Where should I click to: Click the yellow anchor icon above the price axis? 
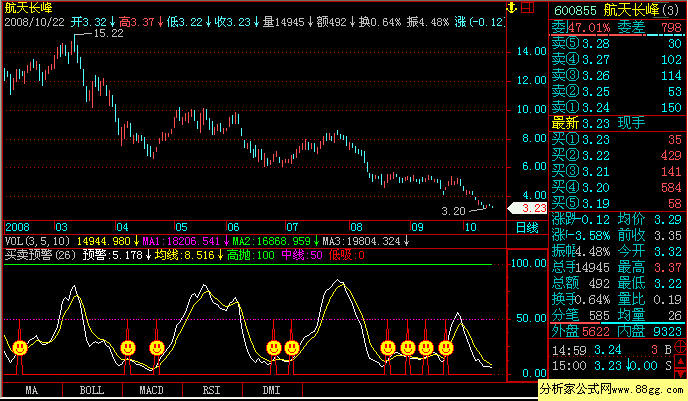(512, 7)
